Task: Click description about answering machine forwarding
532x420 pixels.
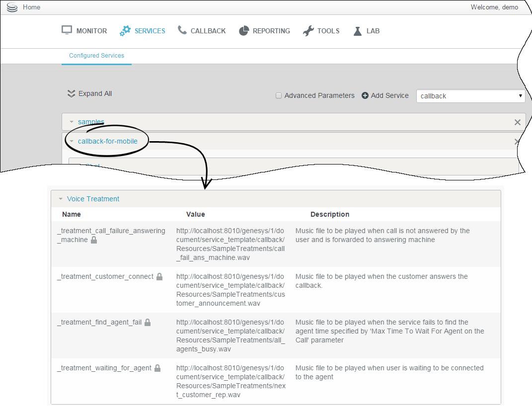Action: pyautogui.click(x=382, y=235)
